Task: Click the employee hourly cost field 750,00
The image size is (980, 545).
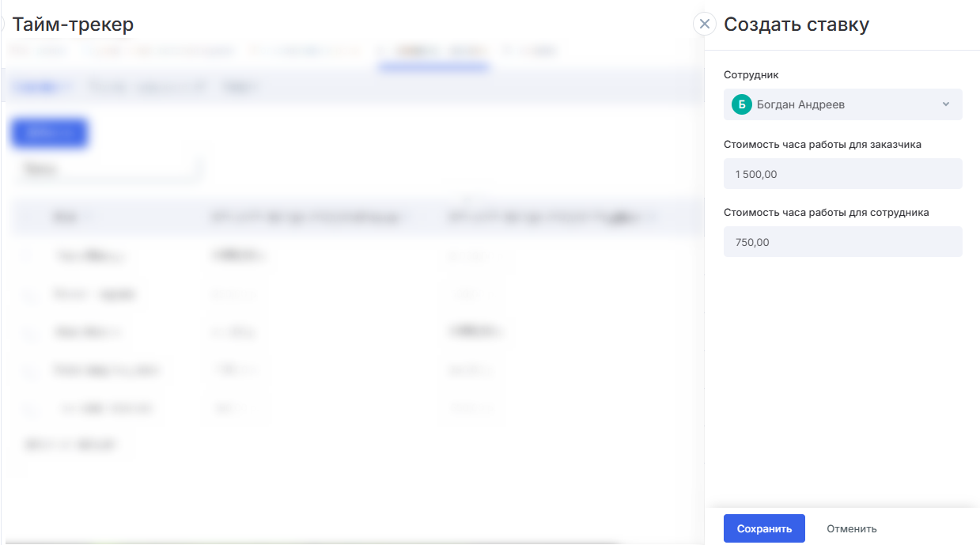Action: coord(842,242)
